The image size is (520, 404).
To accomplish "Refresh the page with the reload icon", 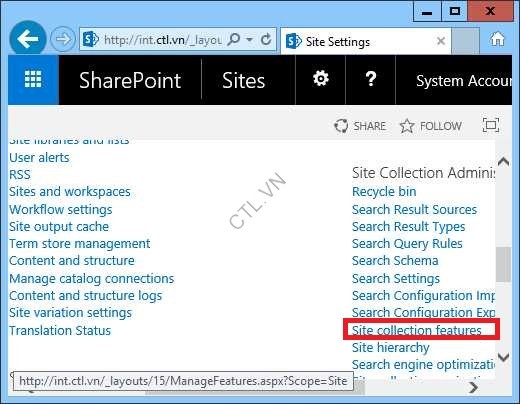I will (x=266, y=40).
